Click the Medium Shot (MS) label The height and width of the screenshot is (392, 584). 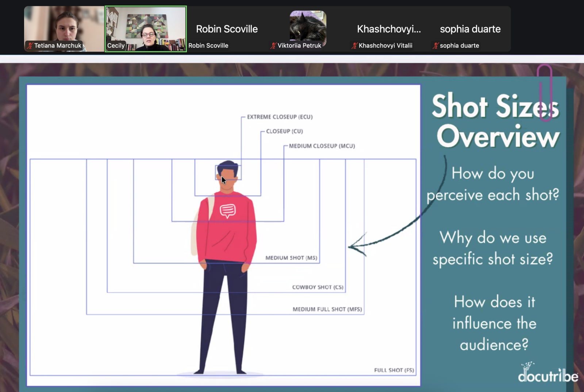(x=291, y=258)
